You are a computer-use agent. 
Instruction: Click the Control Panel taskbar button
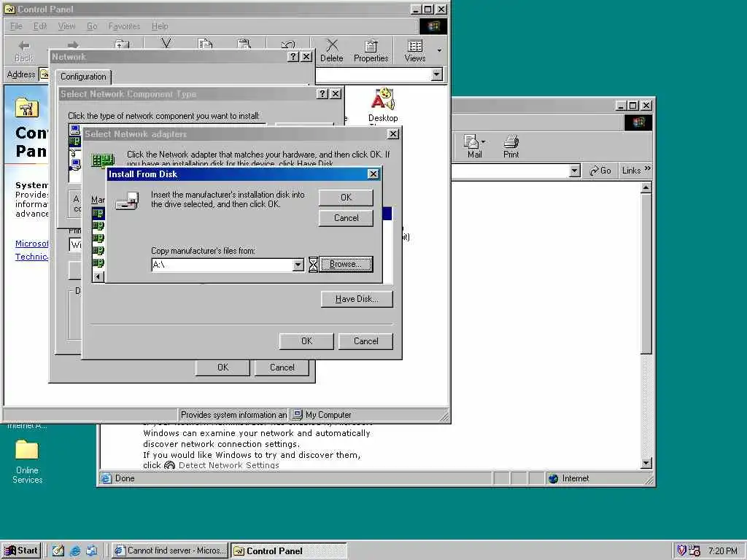click(289, 551)
